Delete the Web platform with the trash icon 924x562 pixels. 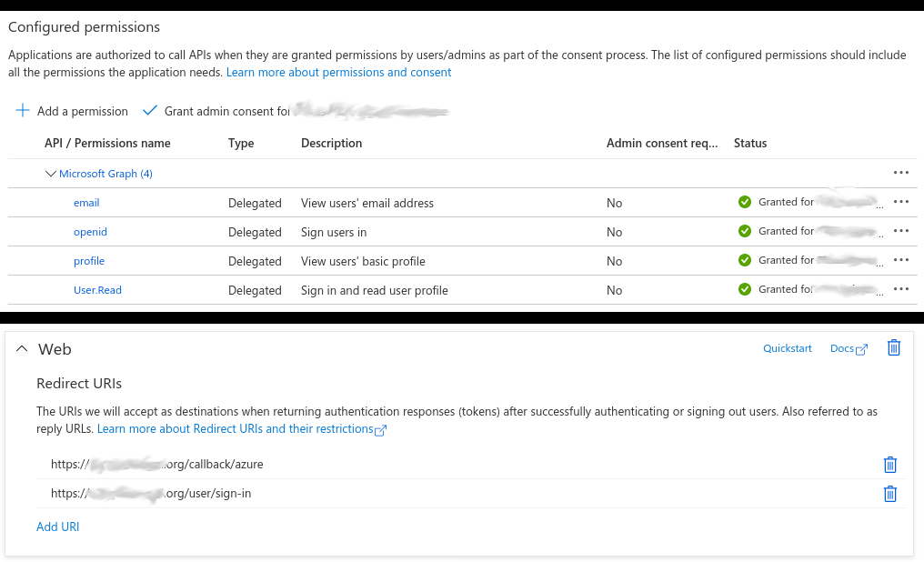point(894,347)
